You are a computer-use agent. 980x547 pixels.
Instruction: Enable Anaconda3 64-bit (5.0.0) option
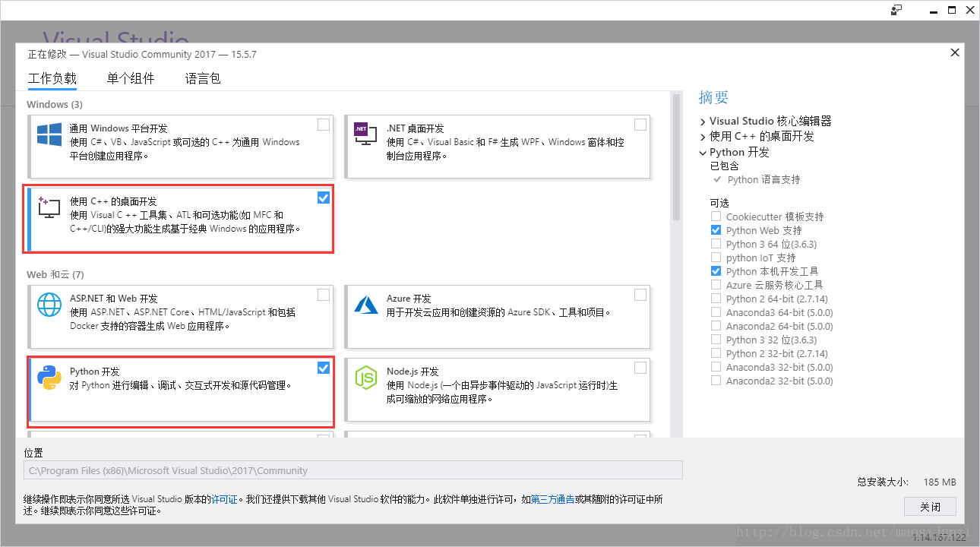pos(716,312)
